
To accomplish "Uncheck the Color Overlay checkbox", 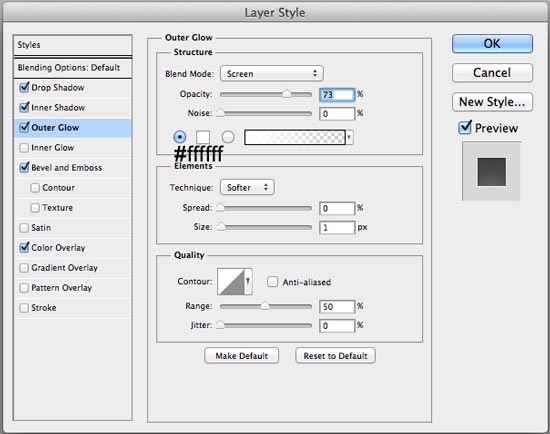I will click(x=24, y=247).
